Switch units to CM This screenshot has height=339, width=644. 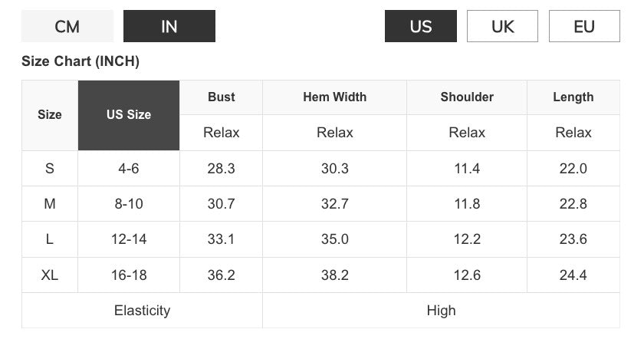(67, 26)
